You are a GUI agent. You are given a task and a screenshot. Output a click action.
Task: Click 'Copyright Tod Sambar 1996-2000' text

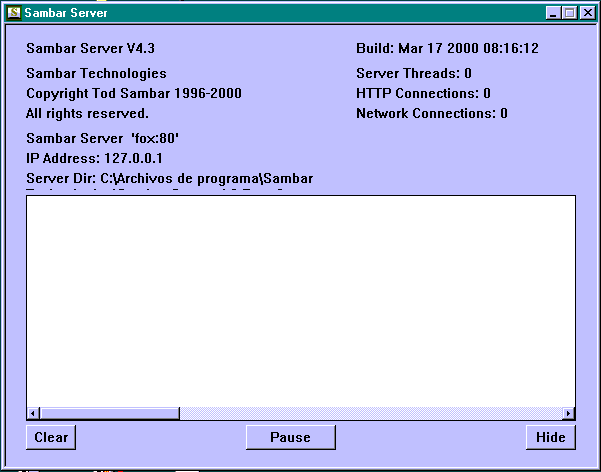[x=134, y=93]
